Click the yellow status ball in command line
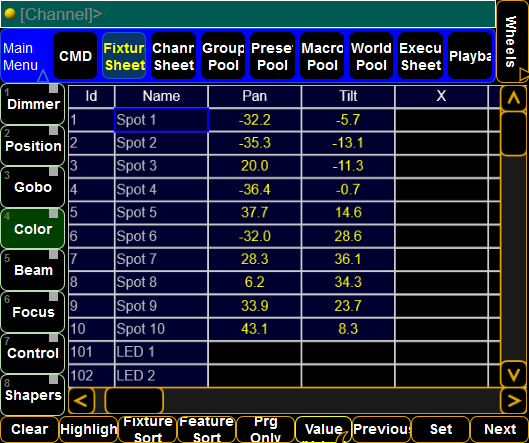 [x=10, y=14]
